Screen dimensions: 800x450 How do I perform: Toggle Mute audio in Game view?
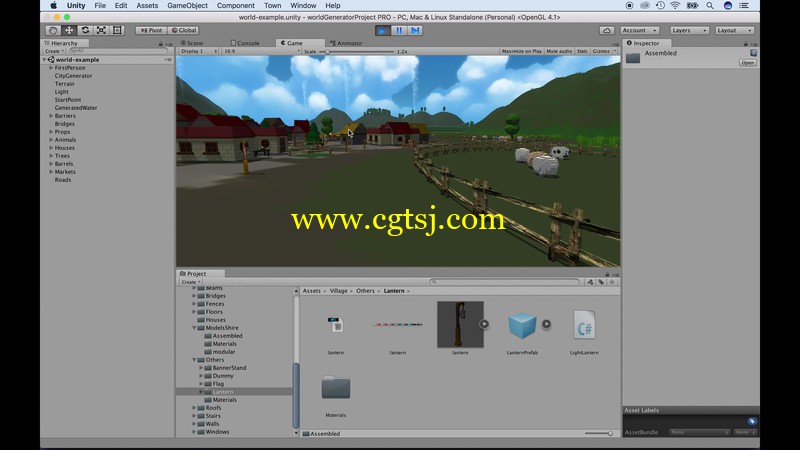pyautogui.click(x=559, y=51)
